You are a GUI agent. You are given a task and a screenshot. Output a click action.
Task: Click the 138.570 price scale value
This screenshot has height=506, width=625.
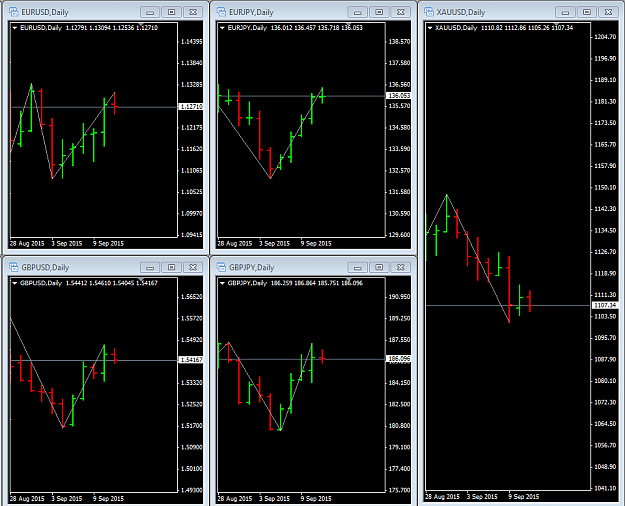click(x=399, y=41)
